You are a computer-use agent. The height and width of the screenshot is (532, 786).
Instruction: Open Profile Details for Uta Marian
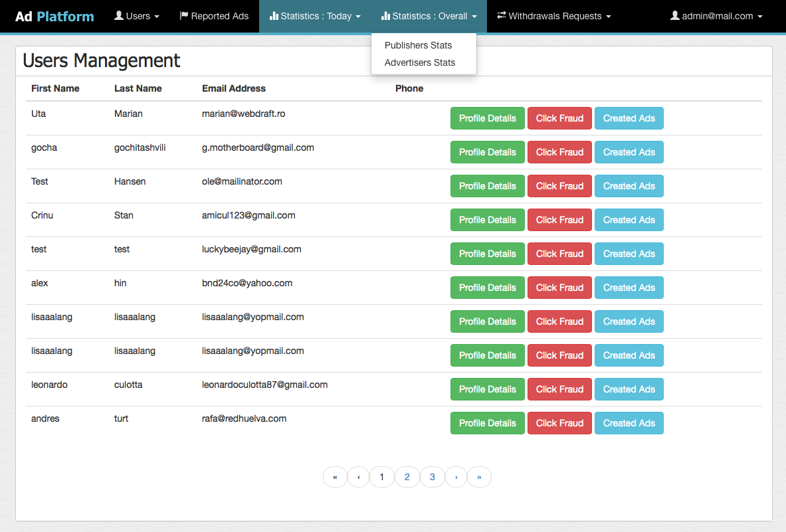pyautogui.click(x=487, y=118)
